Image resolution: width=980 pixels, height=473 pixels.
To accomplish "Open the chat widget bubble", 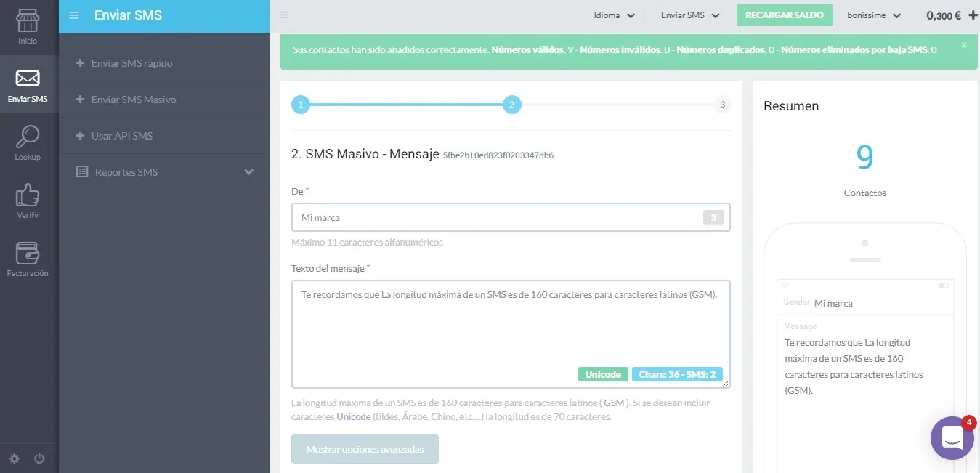I will point(952,437).
